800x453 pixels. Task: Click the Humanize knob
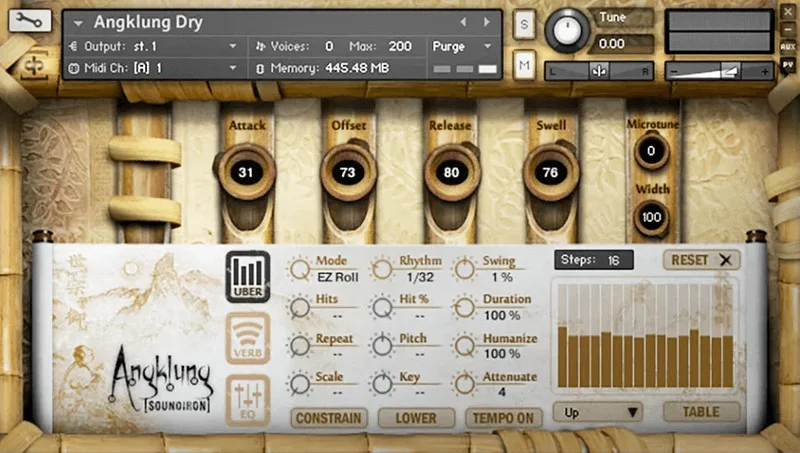click(x=465, y=346)
